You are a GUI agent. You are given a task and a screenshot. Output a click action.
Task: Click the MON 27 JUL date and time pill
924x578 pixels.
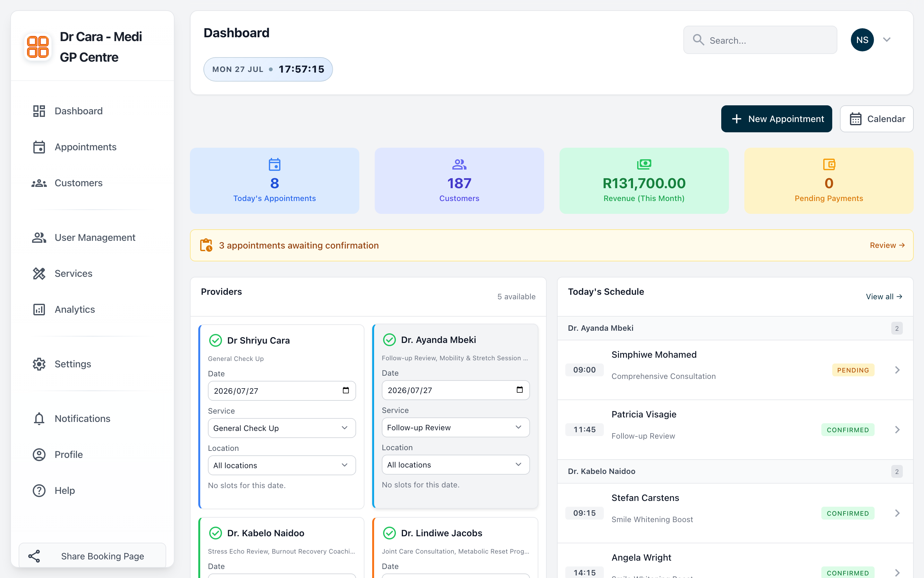click(268, 69)
